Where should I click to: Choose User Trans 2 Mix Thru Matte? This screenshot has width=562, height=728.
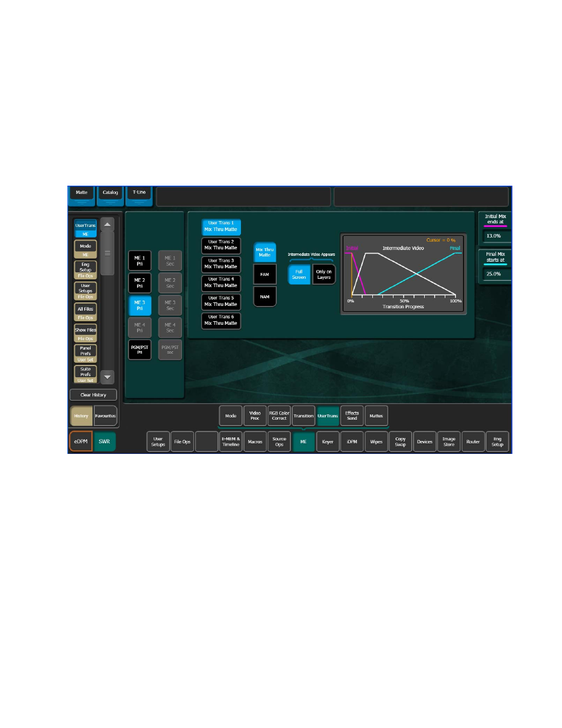click(x=221, y=245)
